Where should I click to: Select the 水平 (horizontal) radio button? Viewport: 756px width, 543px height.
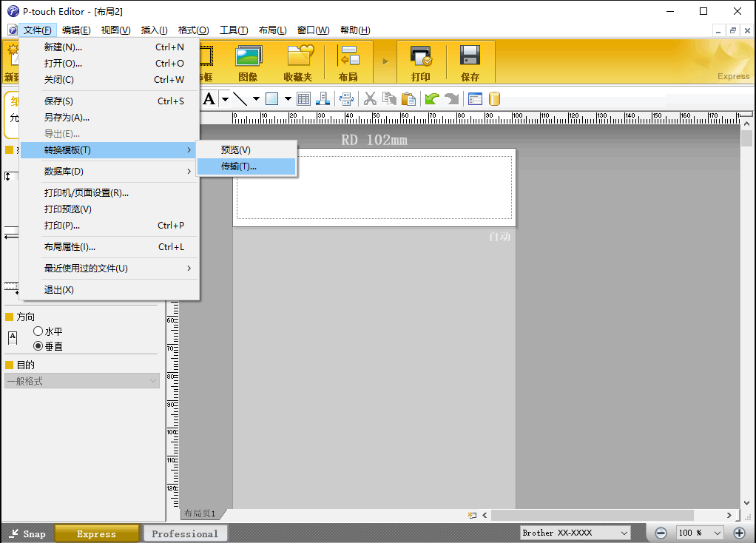point(38,331)
